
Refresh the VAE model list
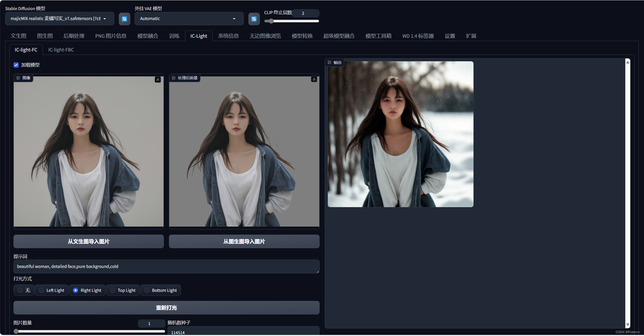point(254,19)
